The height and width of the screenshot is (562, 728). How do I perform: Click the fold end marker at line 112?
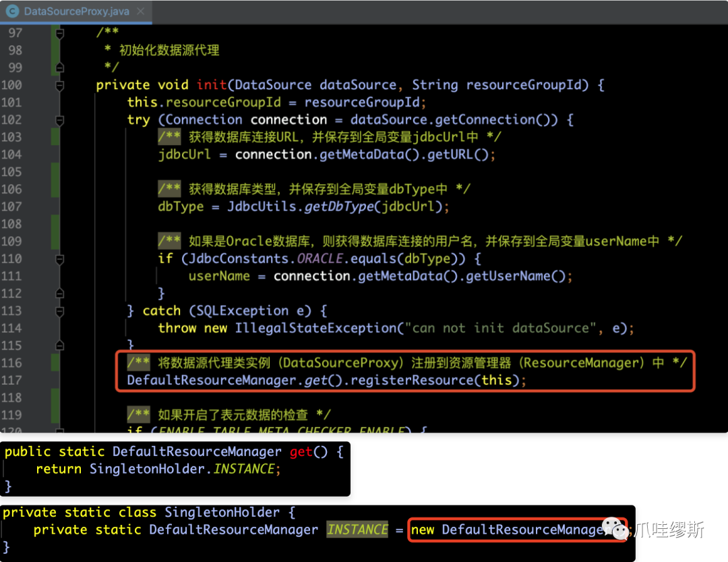(60, 293)
